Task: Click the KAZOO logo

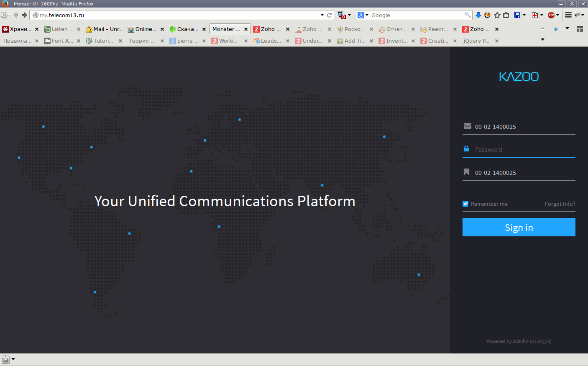Action: (x=519, y=77)
